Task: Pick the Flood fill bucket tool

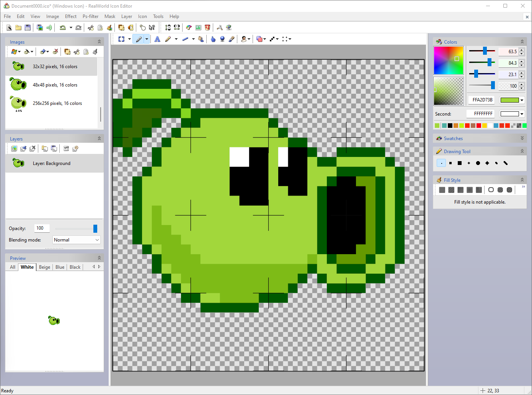Action: 201,39
